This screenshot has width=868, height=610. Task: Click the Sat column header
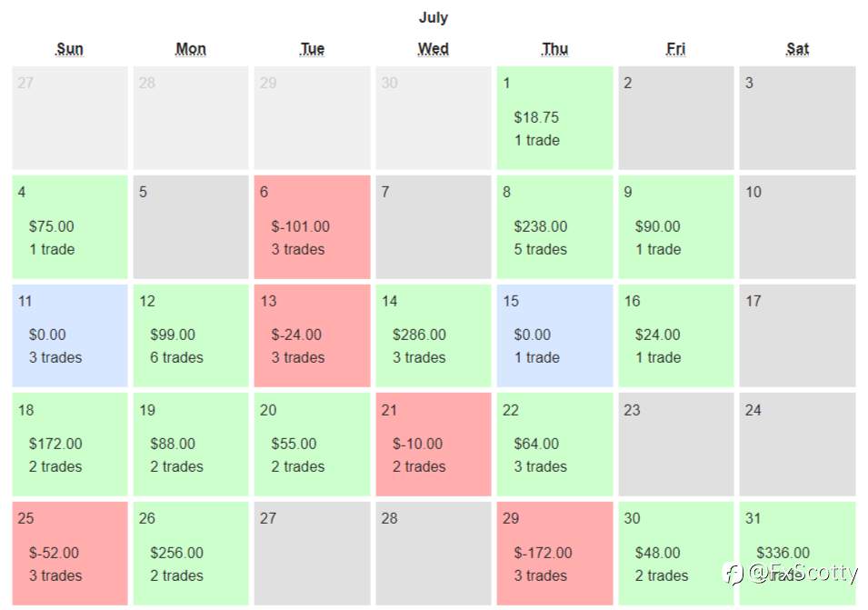point(798,49)
